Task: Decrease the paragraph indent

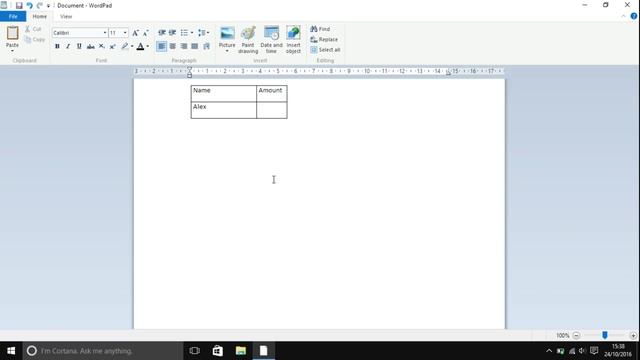Action: [162, 33]
